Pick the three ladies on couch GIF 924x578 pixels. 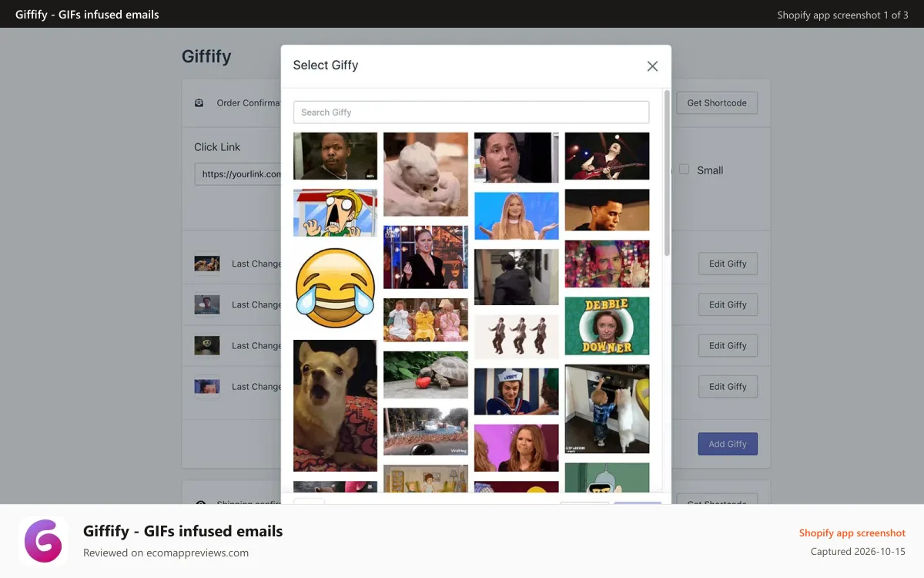[426, 320]
